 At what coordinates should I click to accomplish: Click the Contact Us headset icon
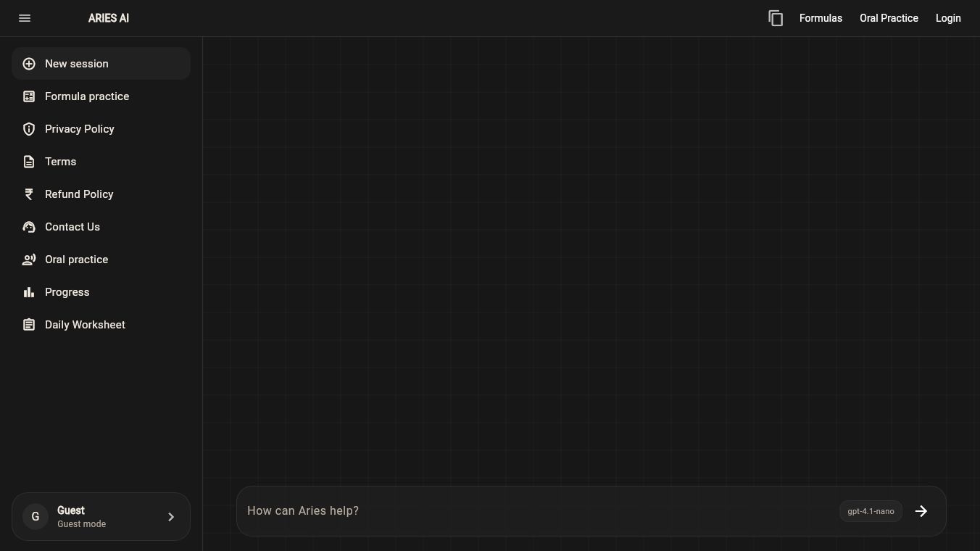29,227
